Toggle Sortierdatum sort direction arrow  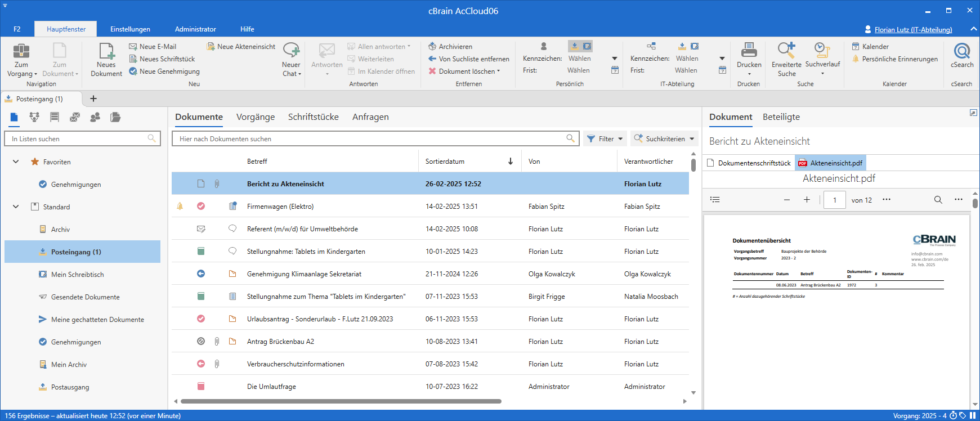pyautogui.click(x=510, y=162)
